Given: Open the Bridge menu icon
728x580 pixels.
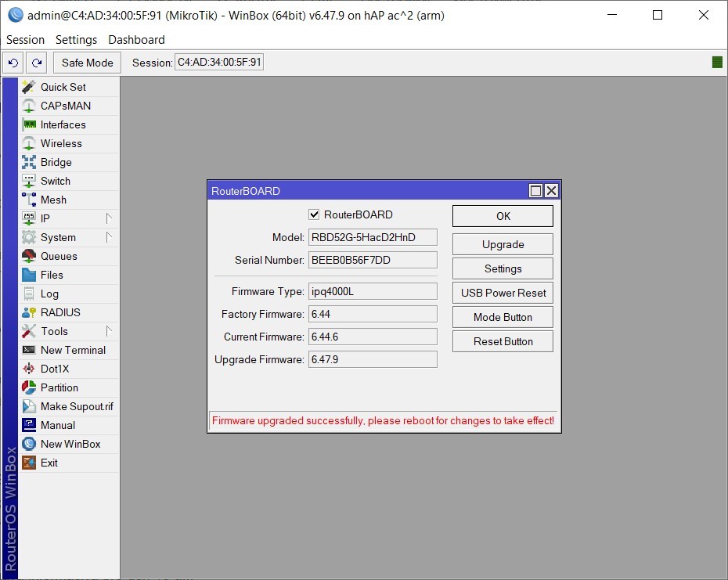Looking at the screenshot, I should [x=29, y=162].
